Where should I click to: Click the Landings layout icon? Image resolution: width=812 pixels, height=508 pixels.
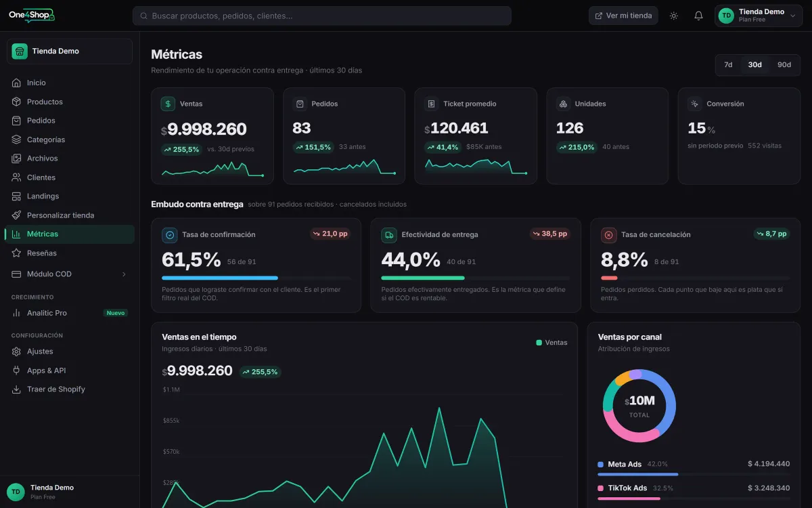16,196
